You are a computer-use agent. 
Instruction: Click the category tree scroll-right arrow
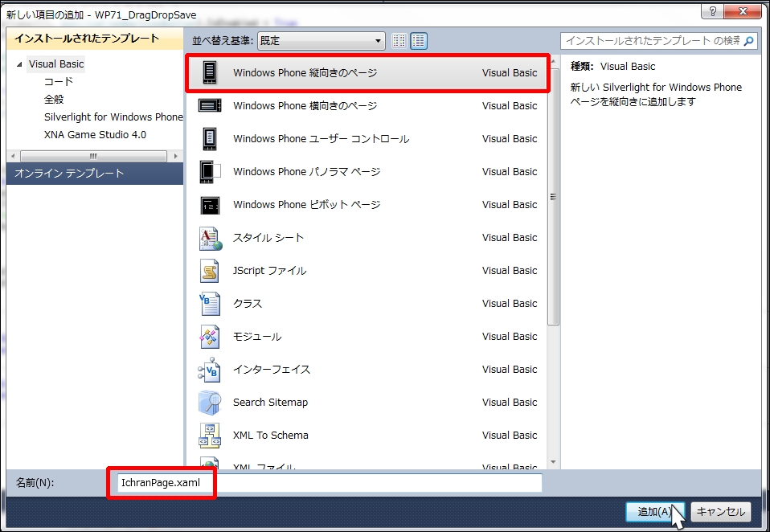pos(176,156)
